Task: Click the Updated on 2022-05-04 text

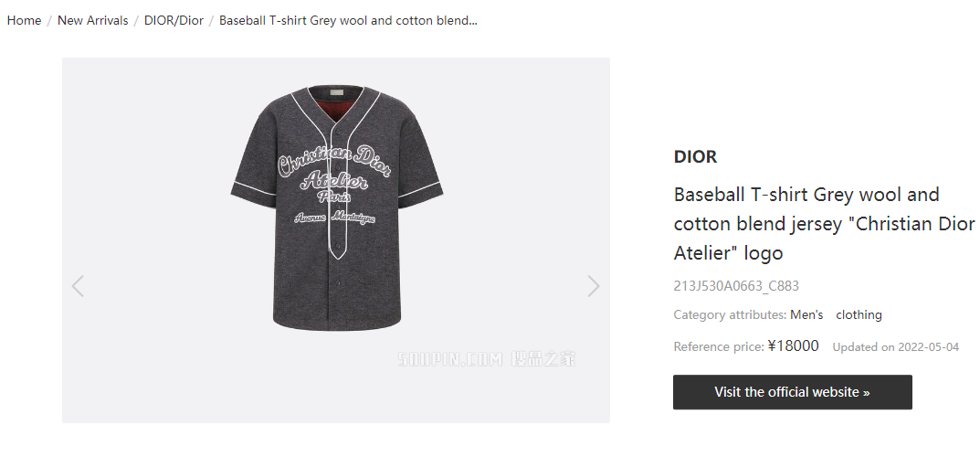Action: pyautogui.click(x=896, y=347)
